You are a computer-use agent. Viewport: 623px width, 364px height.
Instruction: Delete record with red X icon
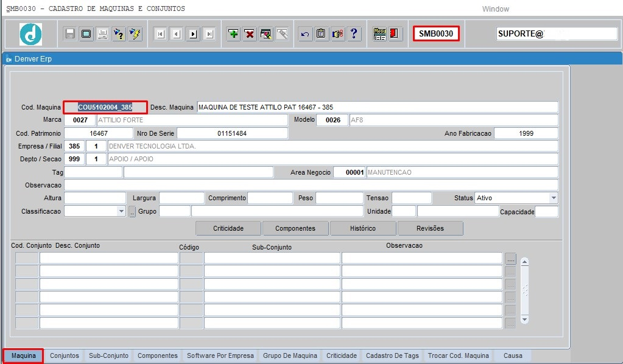click(x=250, y=34)
